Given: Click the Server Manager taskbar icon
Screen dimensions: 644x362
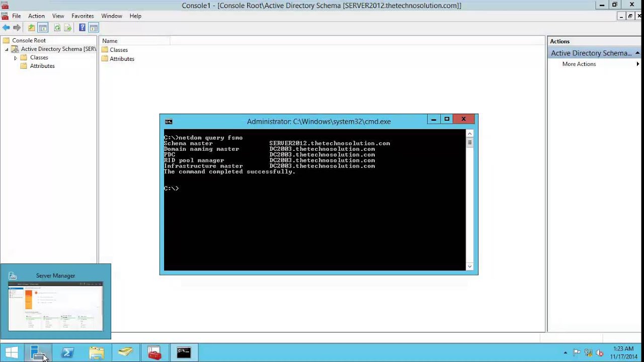Looking at the screenshot, I should click(38, 353).
